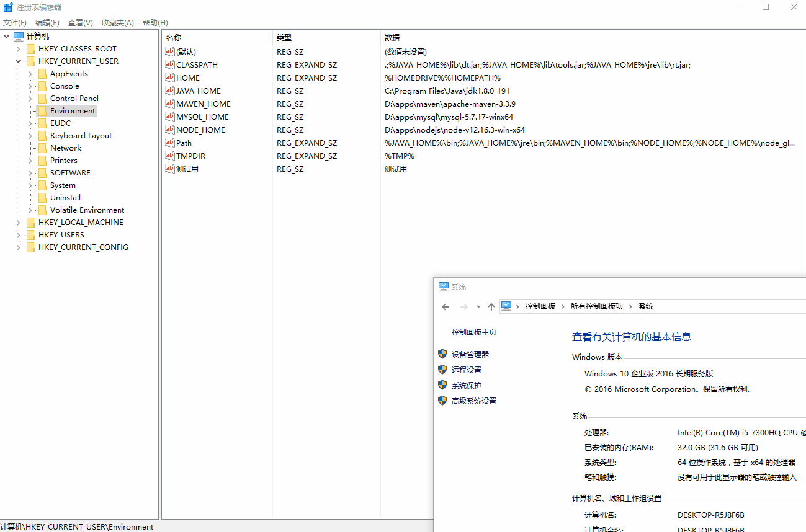Select the Path value name

[x=184, y=143]
